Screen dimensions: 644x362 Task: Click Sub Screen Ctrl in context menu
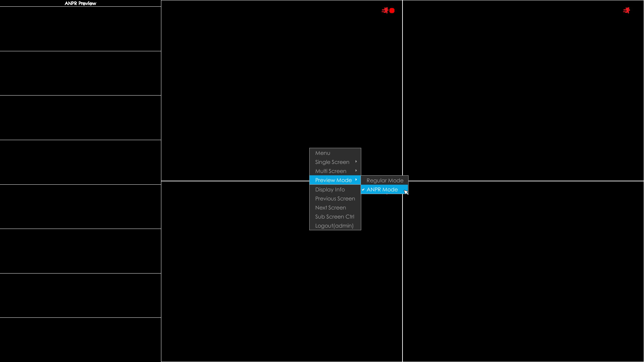[x=334, y=217]
